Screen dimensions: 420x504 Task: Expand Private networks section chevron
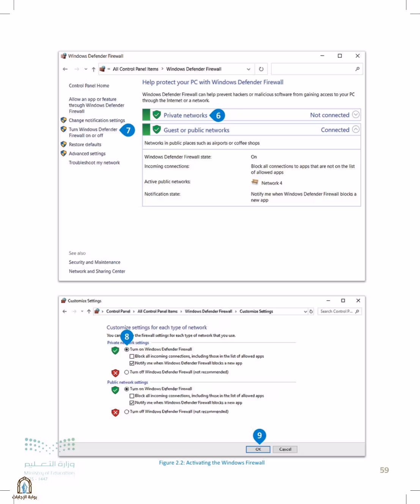tap(356, 115)
